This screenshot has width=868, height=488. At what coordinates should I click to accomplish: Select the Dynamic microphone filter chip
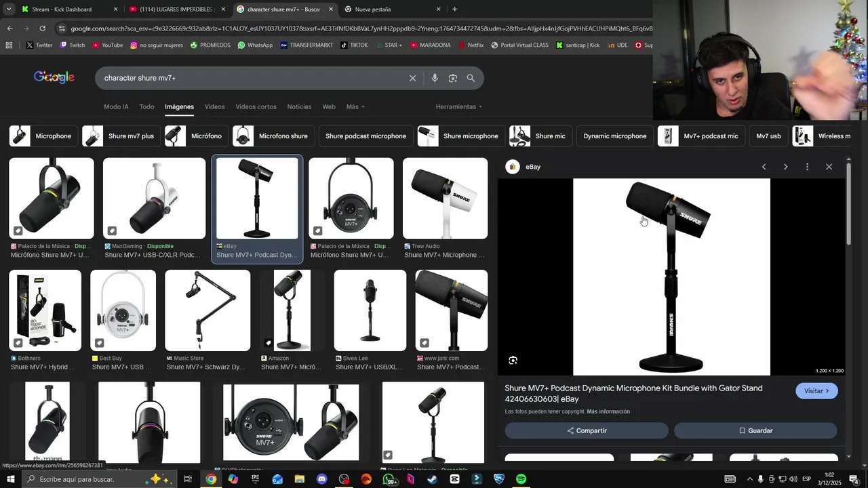pyautogui.click(x=614, y=136)
